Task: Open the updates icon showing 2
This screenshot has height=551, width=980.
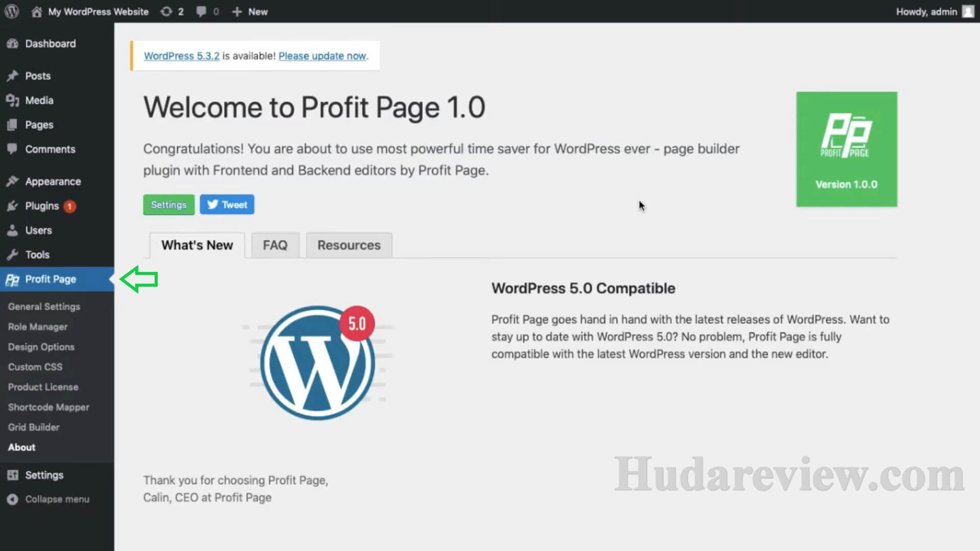Action: coord(166,11)
